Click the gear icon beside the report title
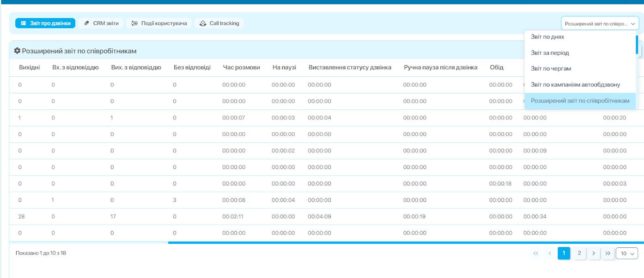The image size is (644, 278). point(17,51)
